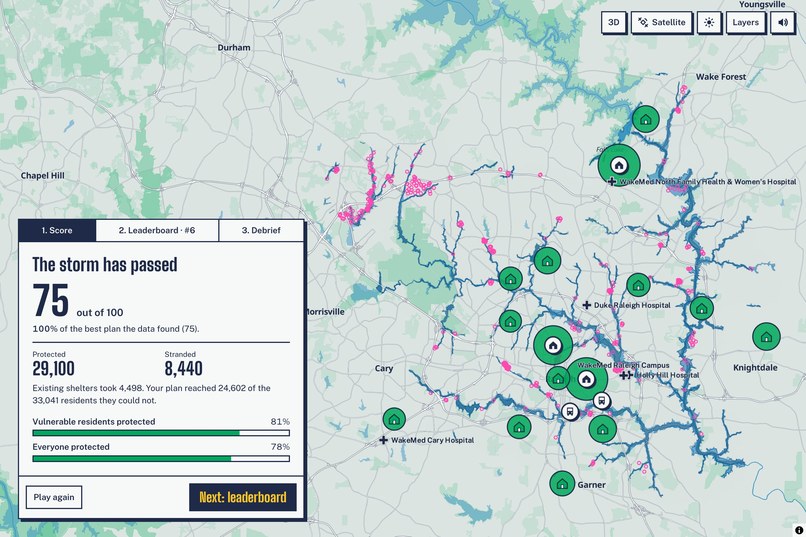
Task: Select large white-house shelter northwest of WakeMed Raleigh Campus
Action: pyautogui.click(x=553, y=345)
